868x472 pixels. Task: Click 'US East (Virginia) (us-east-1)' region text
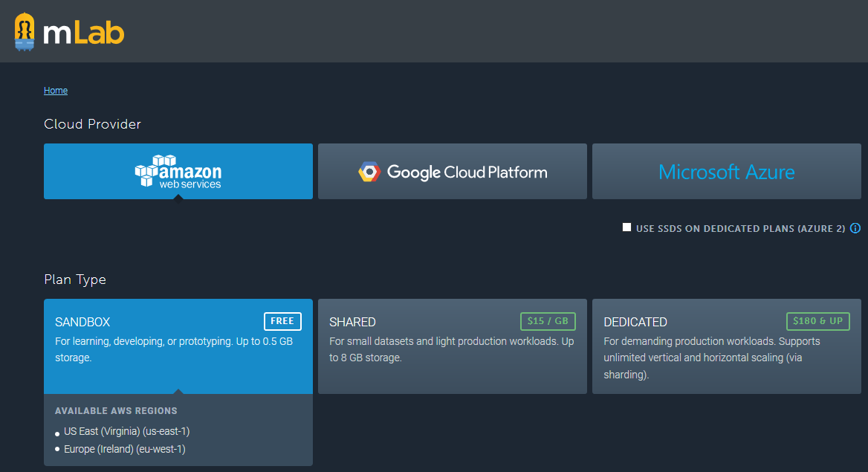127,431
